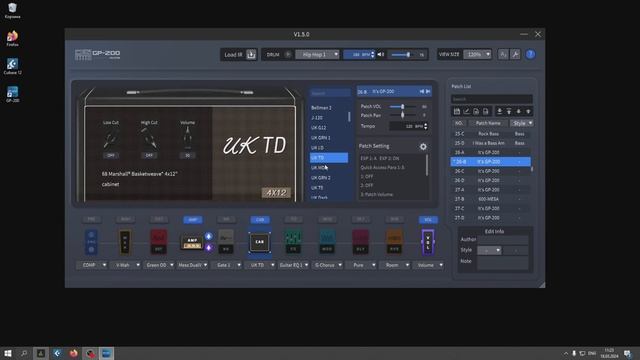Go to next patch with skip-forward arrow

[x=428, y=91]
